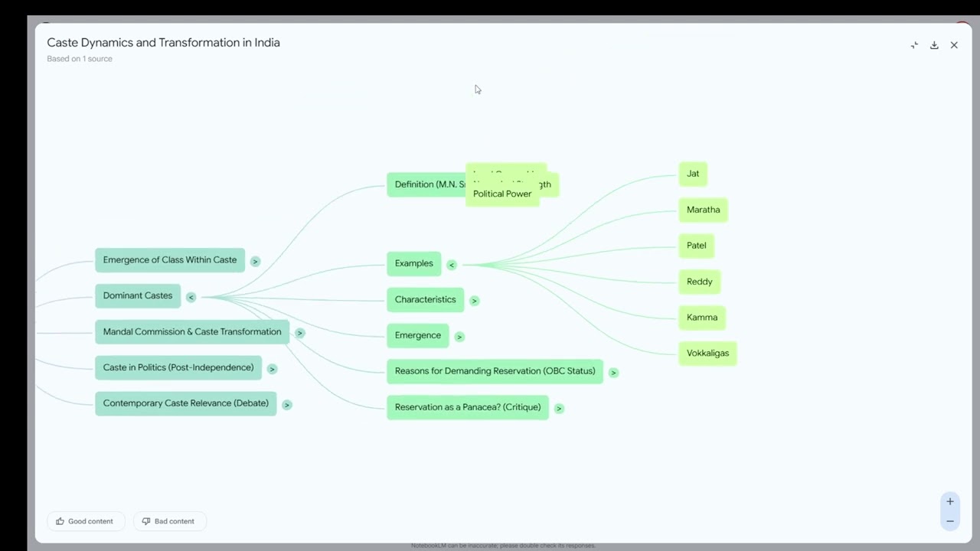Expand Reasons for Demanding Reservation chevron

[x=613, y=373]
